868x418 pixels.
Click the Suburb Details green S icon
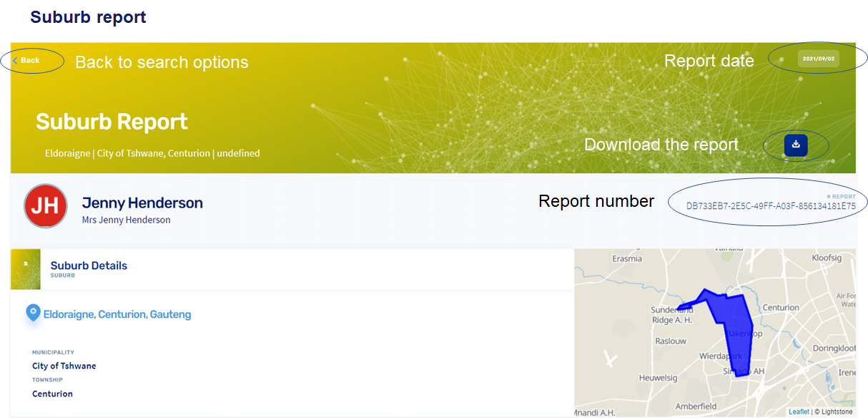[26, 269]
